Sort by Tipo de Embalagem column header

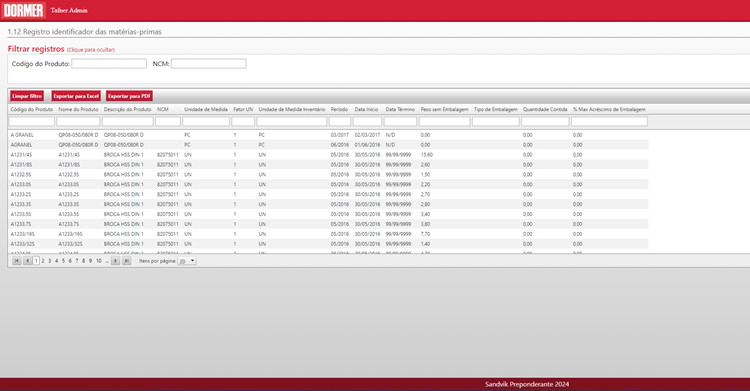click(x=496, y=110)
